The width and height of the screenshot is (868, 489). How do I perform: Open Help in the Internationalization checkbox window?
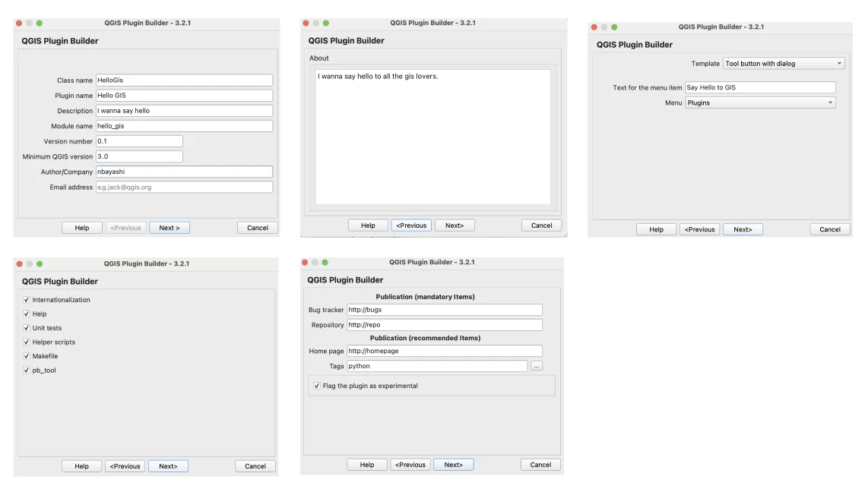82,466
